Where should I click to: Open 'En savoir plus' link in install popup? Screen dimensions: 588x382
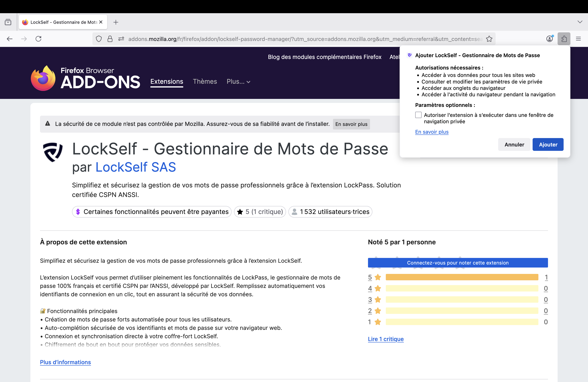[432, 132]
